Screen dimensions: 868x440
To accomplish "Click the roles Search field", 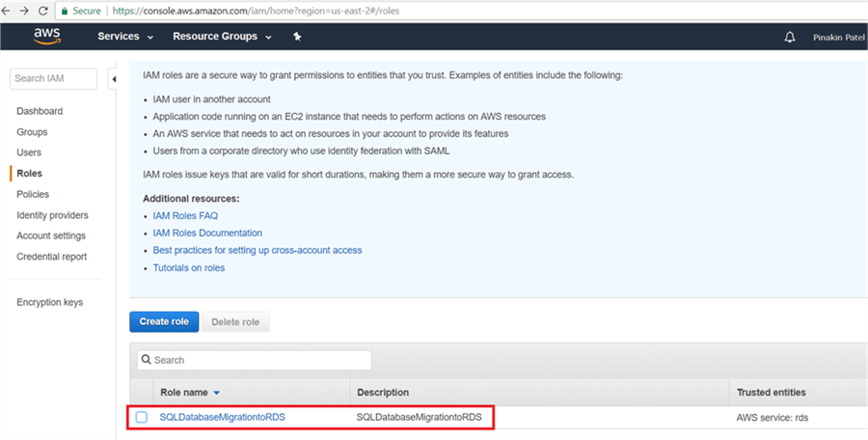I will 255,360.
